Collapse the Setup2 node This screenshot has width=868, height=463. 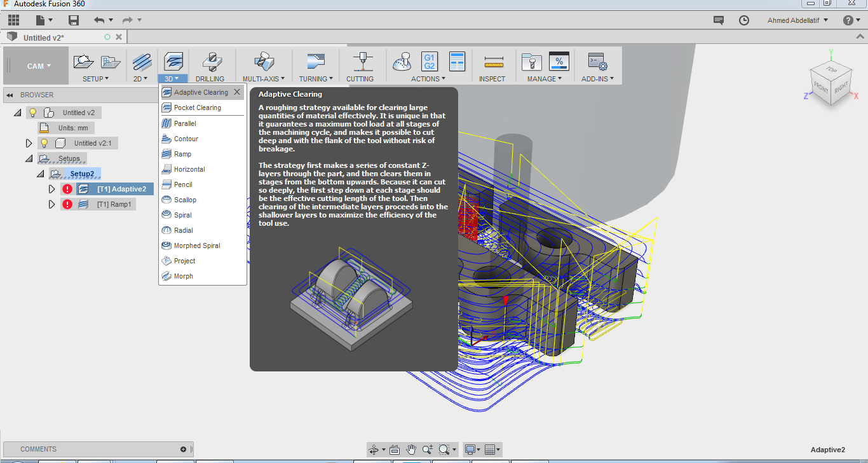tap(40, 174)
